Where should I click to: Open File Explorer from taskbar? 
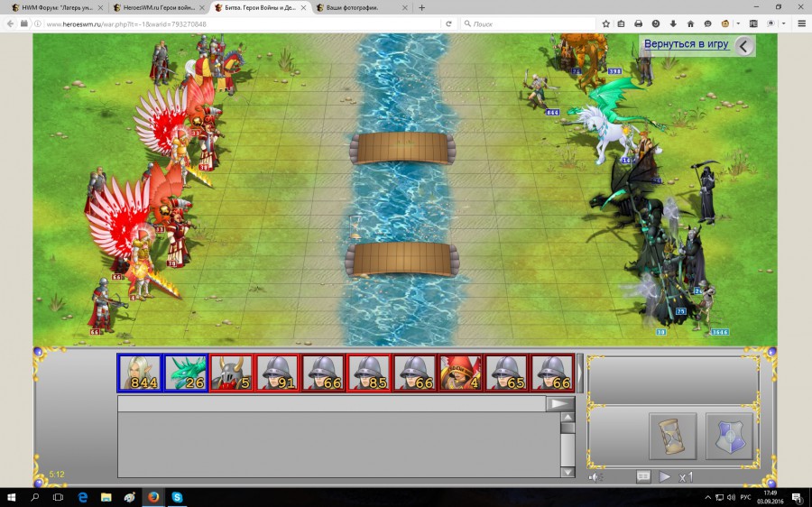tap(106, 497)
